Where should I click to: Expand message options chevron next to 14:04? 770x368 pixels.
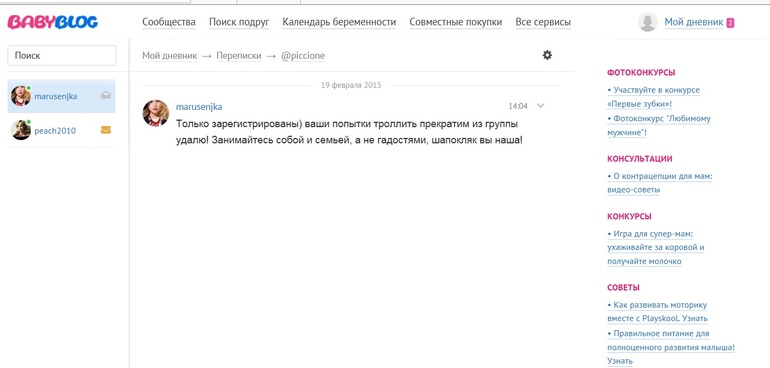tap(541, 106)
